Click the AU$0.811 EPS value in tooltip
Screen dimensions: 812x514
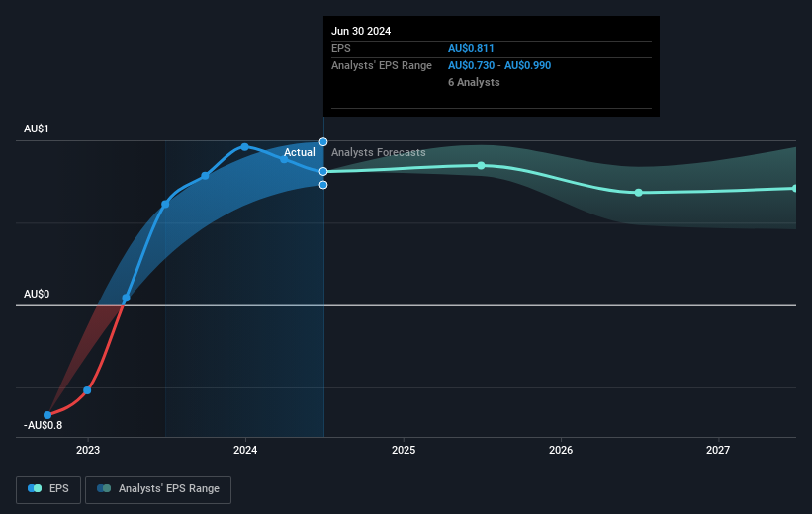471,48
